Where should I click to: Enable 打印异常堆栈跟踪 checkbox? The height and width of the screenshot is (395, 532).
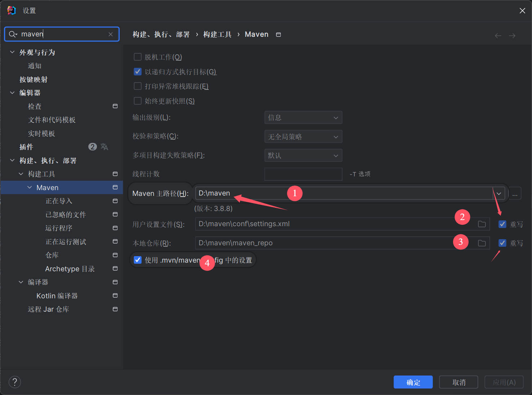coord(138,86)
